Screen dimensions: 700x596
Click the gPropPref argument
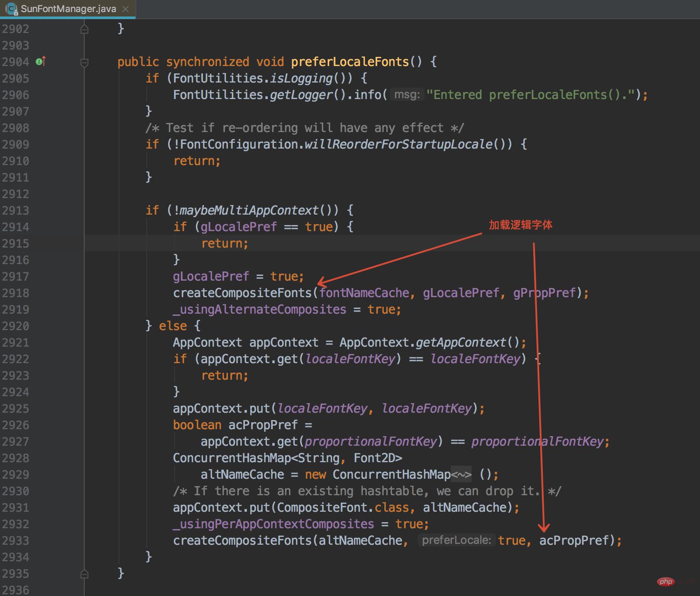pos(545,293)
